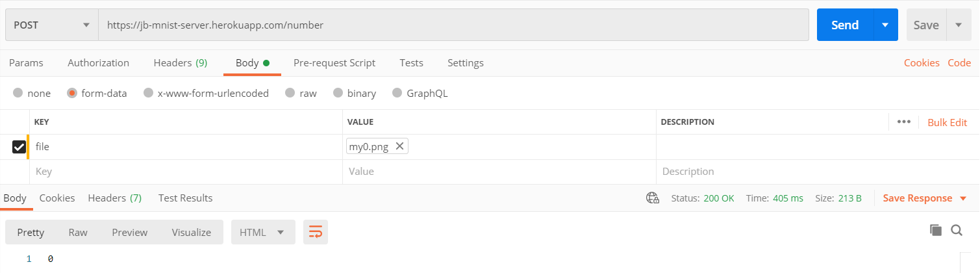Open the Bulk Edit link
Viewport: 980px width, 273px height.
click(947, 122)
